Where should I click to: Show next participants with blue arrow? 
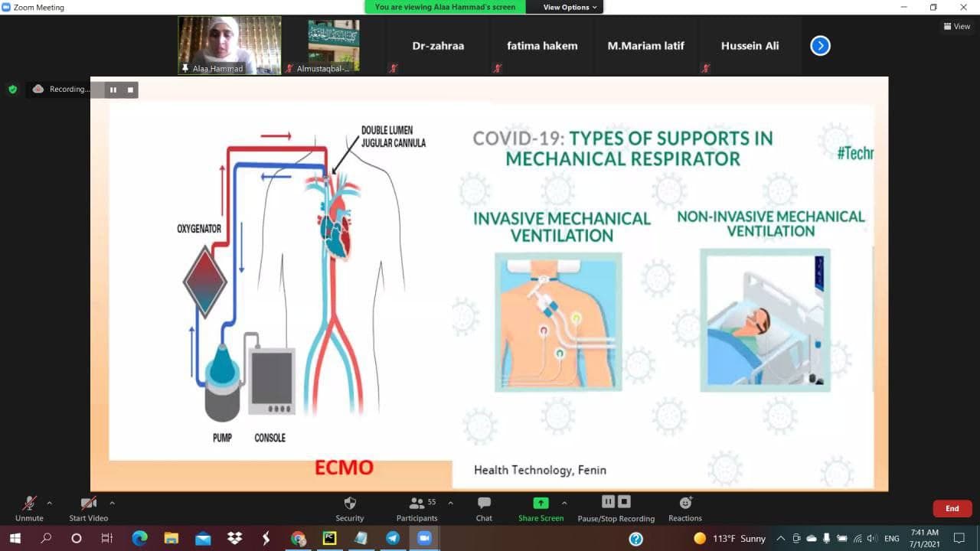(820, 46)
